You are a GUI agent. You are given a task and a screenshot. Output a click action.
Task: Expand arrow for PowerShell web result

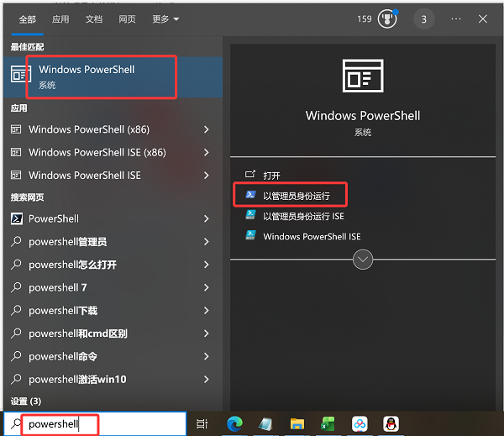tap(207, 218)
